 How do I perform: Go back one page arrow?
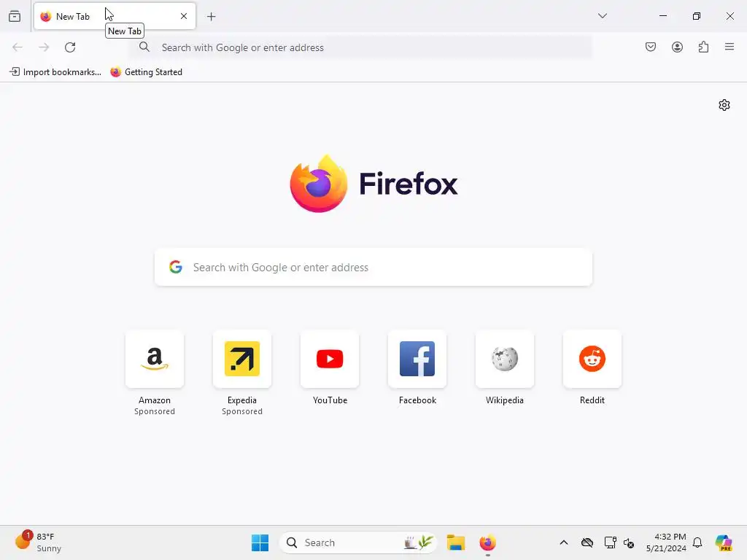coord(18,47)
